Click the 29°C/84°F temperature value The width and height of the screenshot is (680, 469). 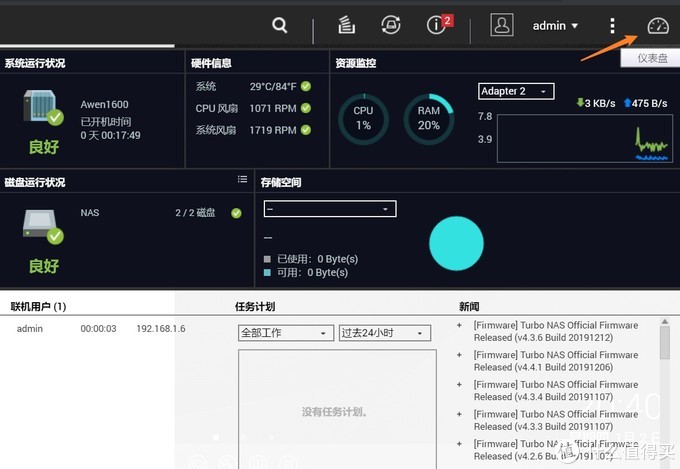point(273,86)
